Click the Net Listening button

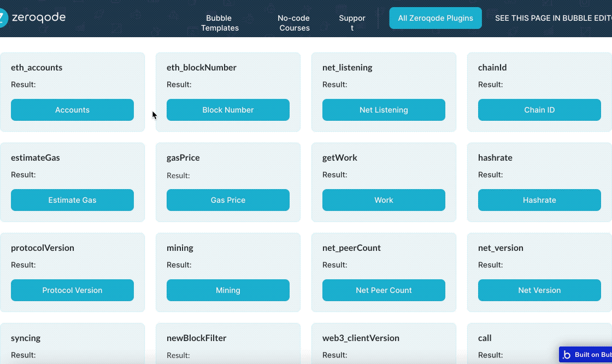point(384,110)
